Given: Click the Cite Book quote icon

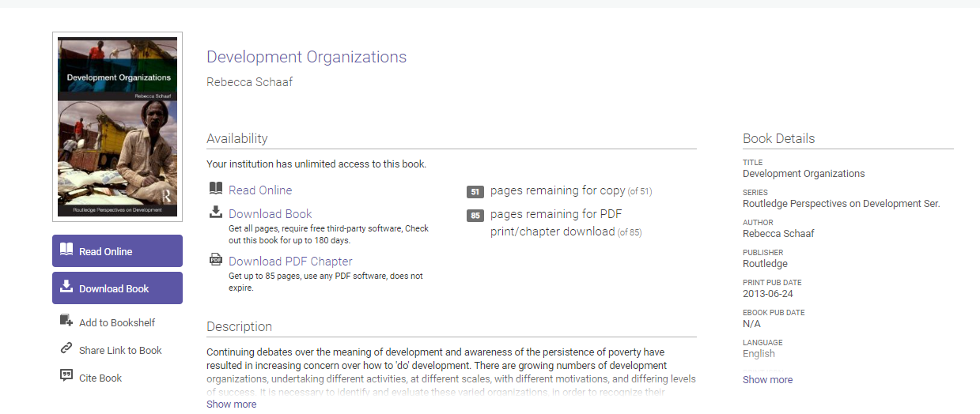Looking at the screenshot, I should (x=66, y=376).
